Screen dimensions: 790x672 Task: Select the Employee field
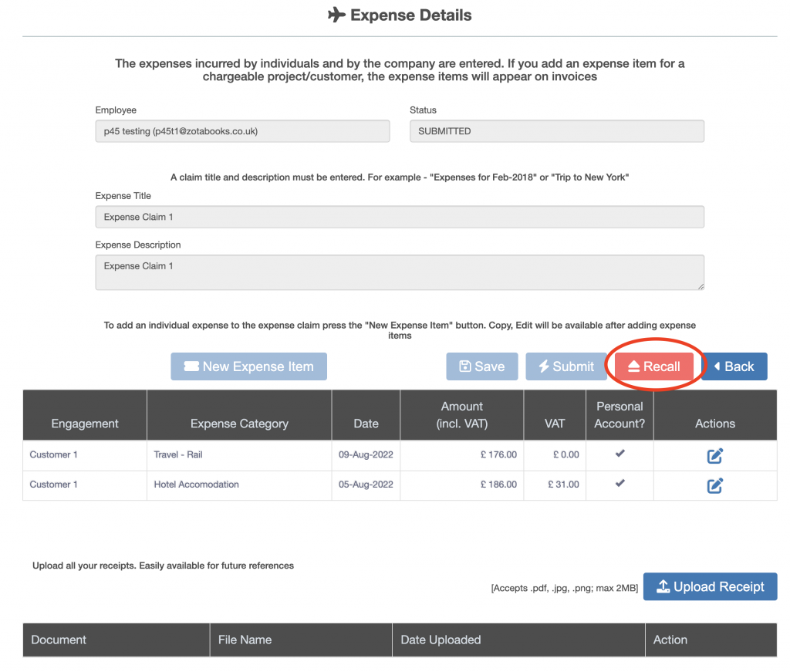coord(242,131)
